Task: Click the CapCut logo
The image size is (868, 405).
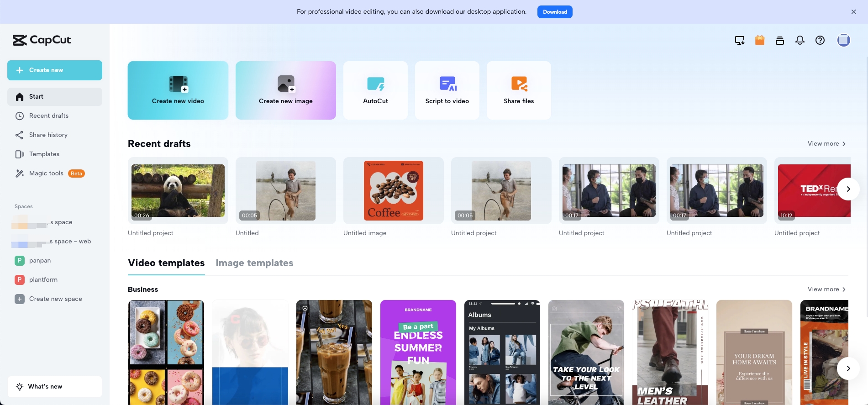Action: click(42, 40)
